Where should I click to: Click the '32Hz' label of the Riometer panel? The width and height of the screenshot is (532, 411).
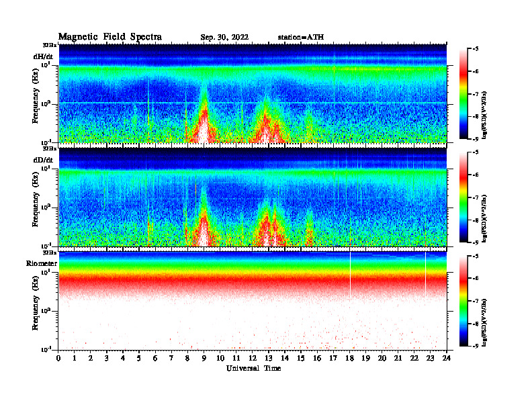(50, 253)
